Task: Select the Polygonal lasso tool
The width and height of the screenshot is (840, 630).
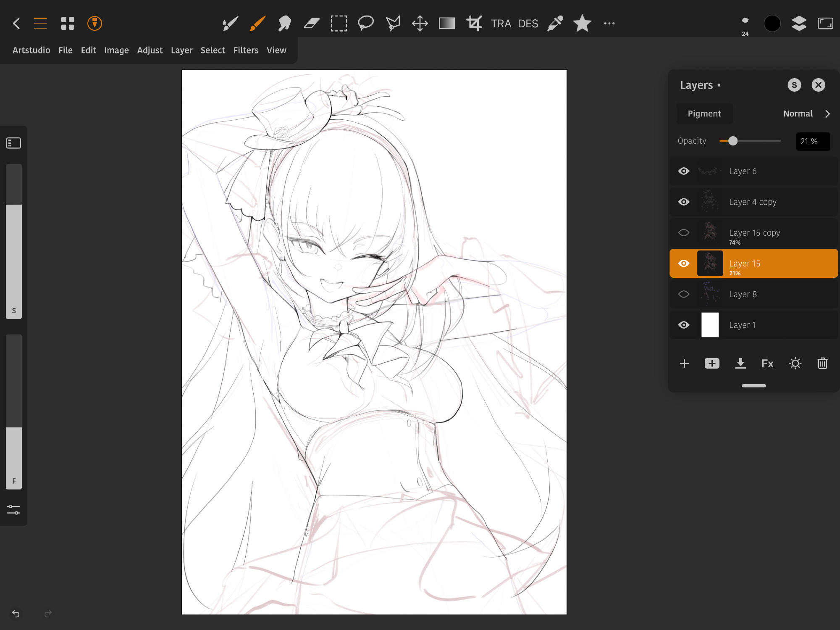Action: point(393,24)
